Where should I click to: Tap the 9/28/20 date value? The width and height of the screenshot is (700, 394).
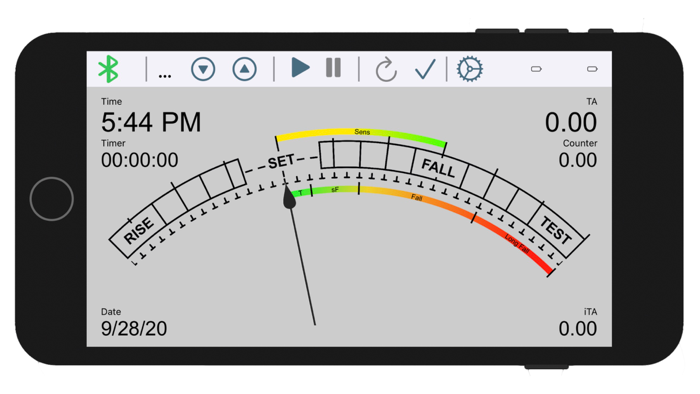tap(134, 329)
